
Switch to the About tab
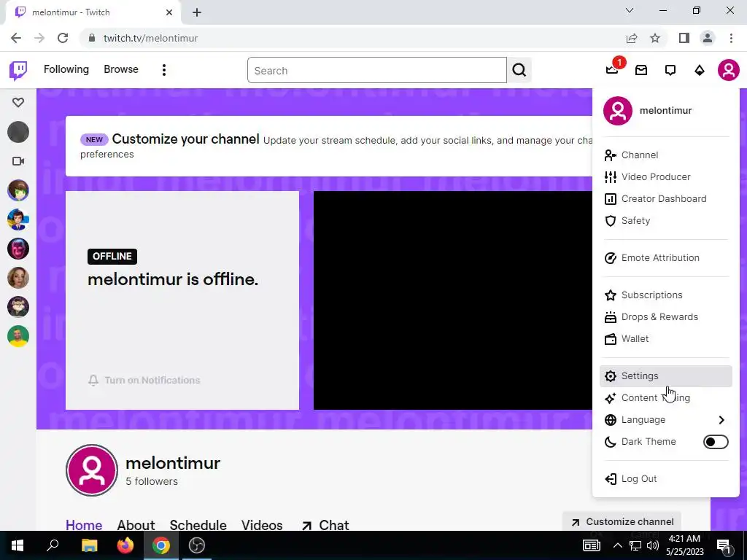(136, 525)
